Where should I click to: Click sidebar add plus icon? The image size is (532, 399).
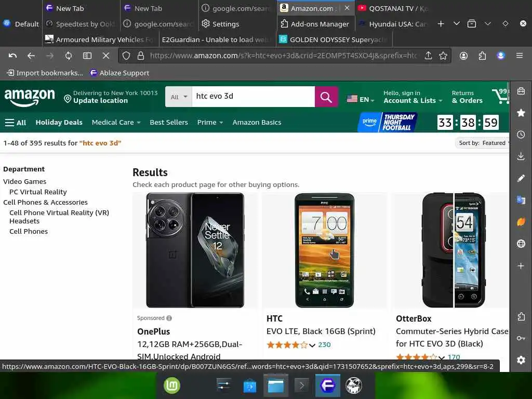tap(521, 265)
